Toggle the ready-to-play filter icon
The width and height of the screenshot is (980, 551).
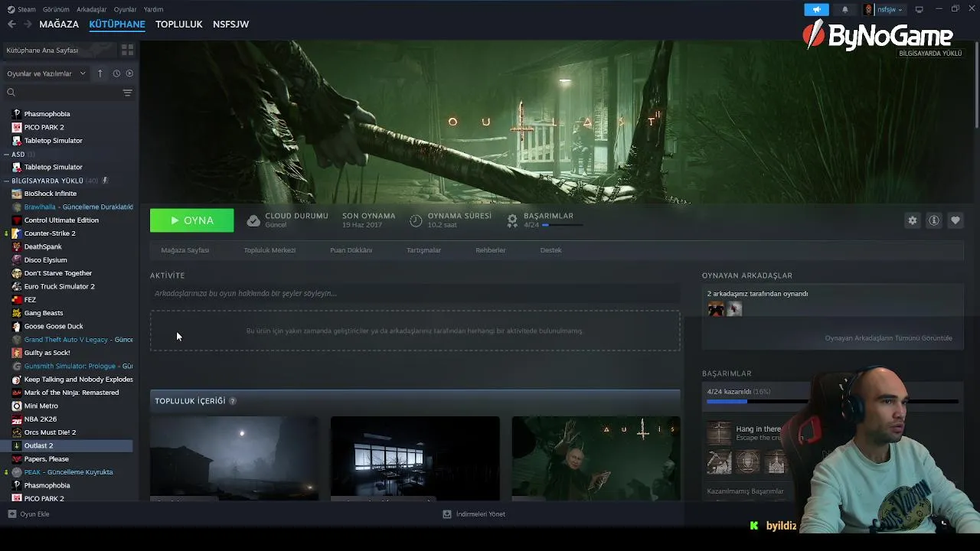[x=129, y=73]
